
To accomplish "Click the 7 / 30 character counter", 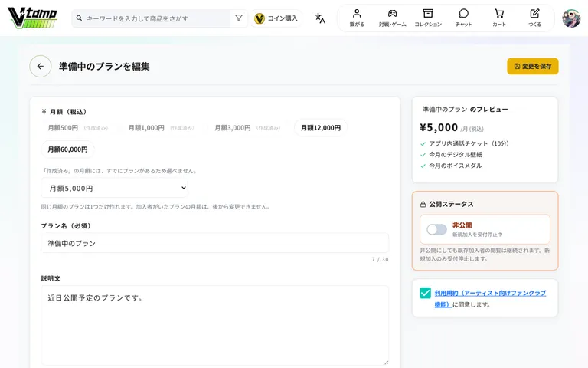I will point(381,259).
